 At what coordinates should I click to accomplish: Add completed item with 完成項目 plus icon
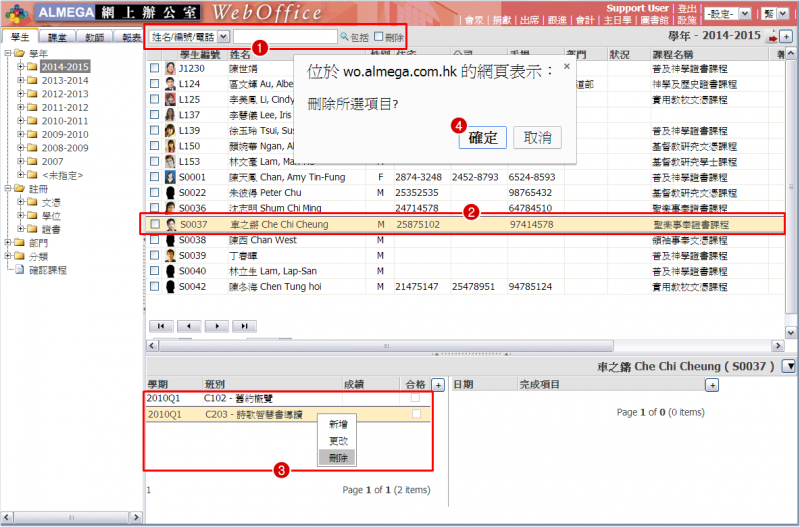[712, 385]
